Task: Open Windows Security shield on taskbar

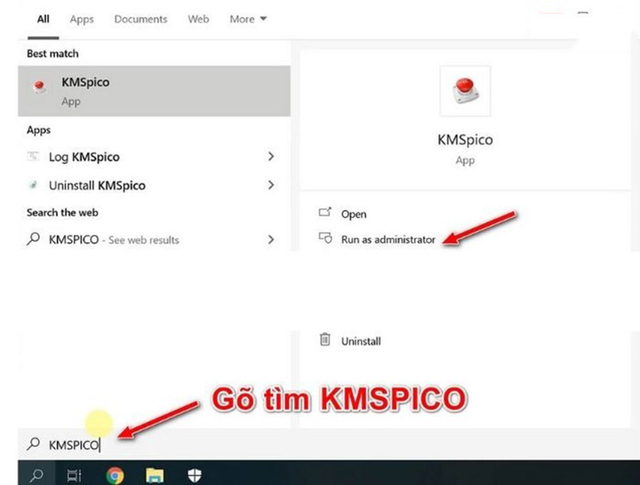Action: coord(194,475)
